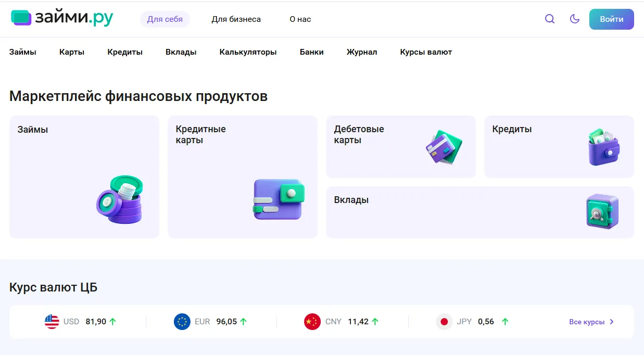644x355 pixels.
Task: Open the Кредиты card title
Action: click(512, 129)
